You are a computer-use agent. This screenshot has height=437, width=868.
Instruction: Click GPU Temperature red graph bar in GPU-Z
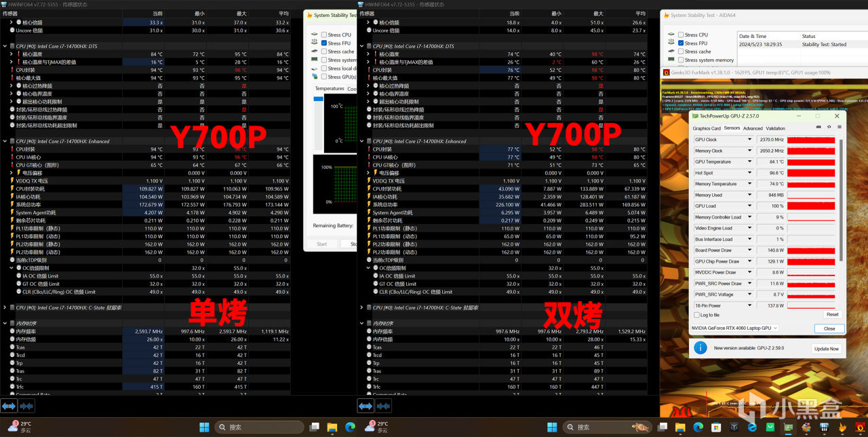tap(811, 162)
